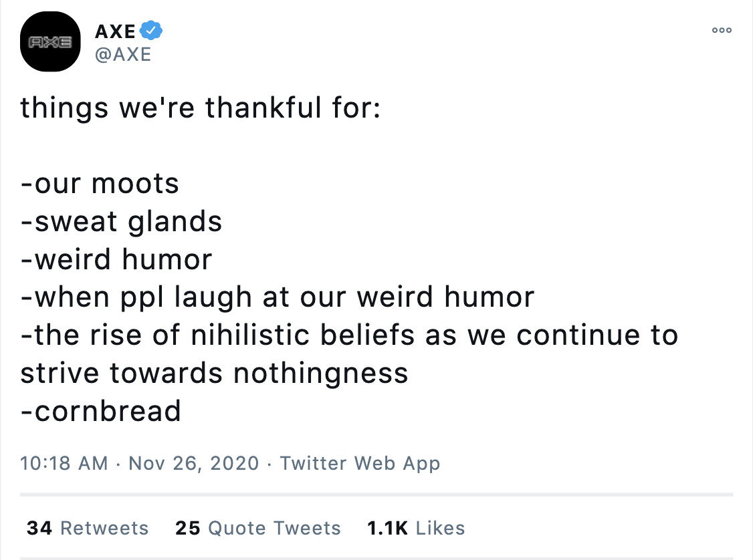Open the Twitter Web App source link
The image size is (753, 560).
(x=360, y=463)
